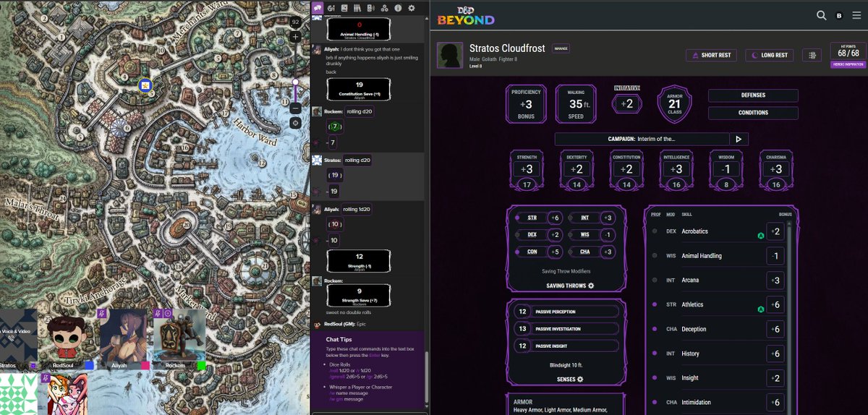The image size is (868, 415).
Task: Open the Senses settings gear
Action: 580,379
